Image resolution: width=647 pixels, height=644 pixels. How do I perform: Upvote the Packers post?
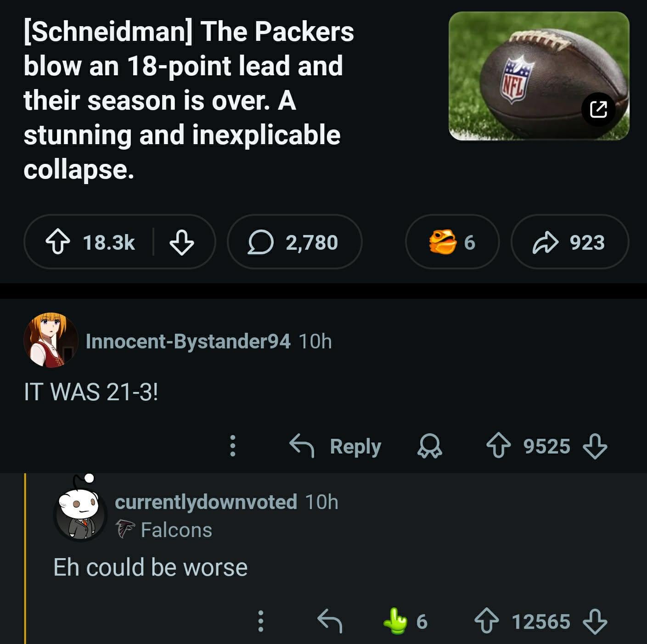[58, 242]
